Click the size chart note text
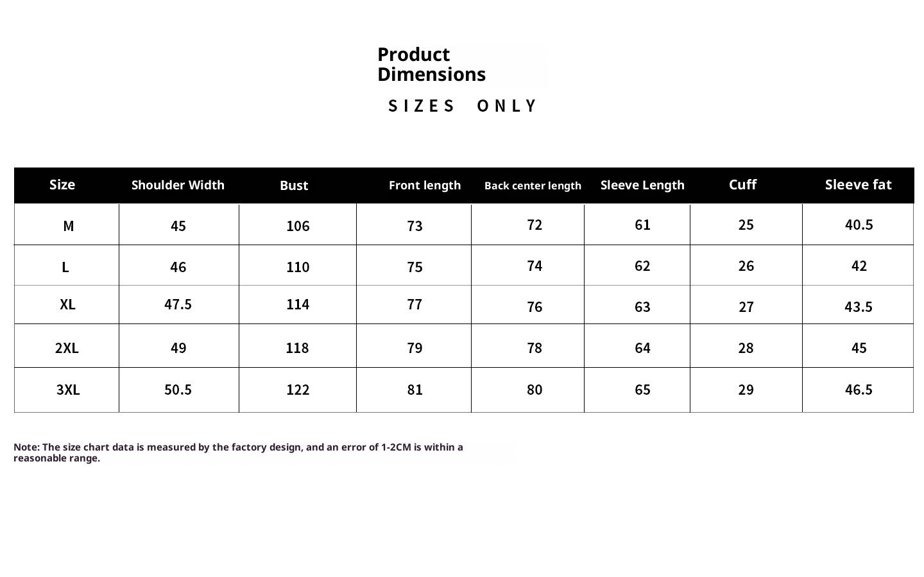Screen dimensions: 924x577 (x=238, y=452)
